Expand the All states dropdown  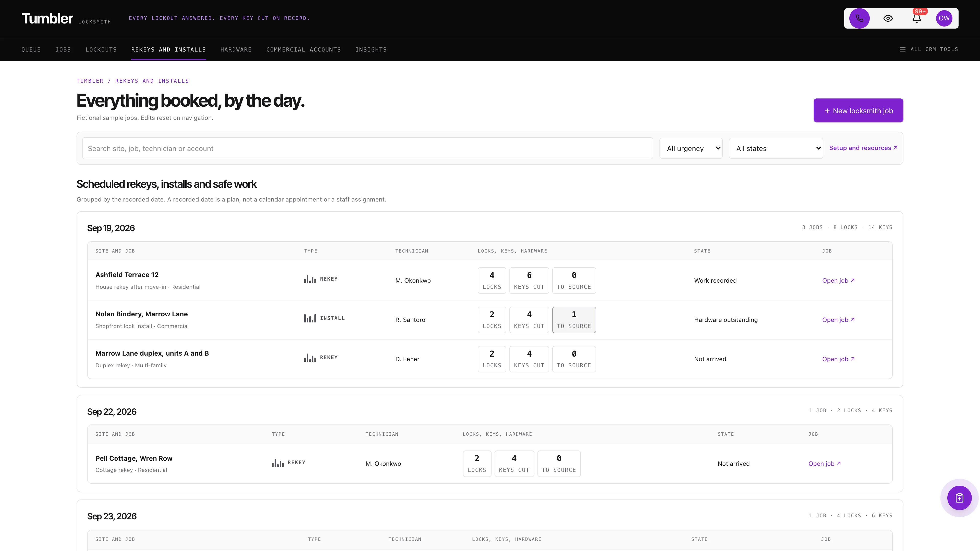[x=776, y=148]
